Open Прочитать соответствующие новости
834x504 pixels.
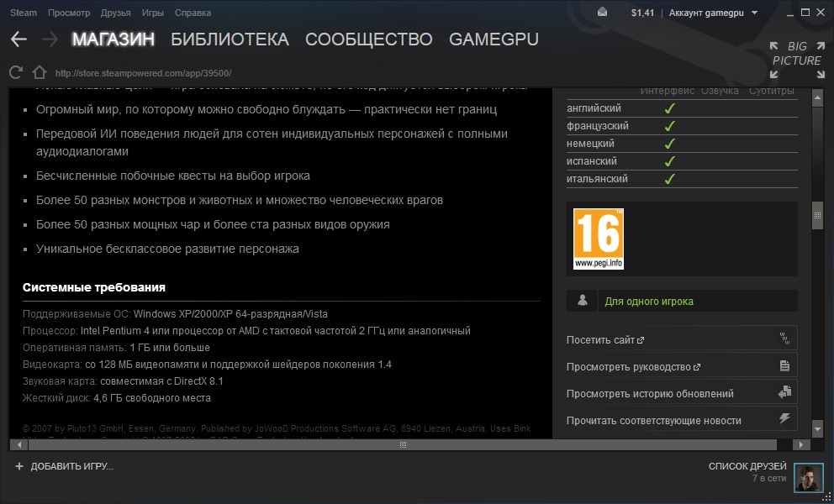coord(654,421)
